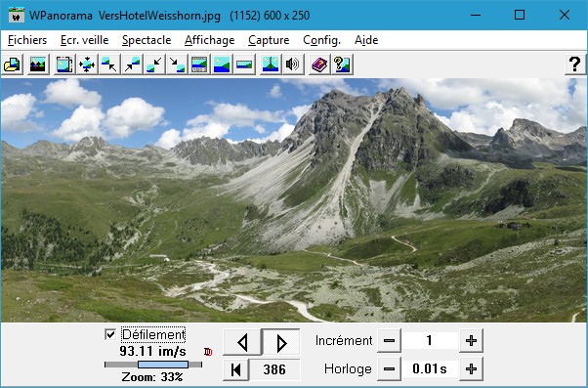Open a panorama file with the folder icon
Viewport: 588px width, 388px height.
(x=12, y=65)
